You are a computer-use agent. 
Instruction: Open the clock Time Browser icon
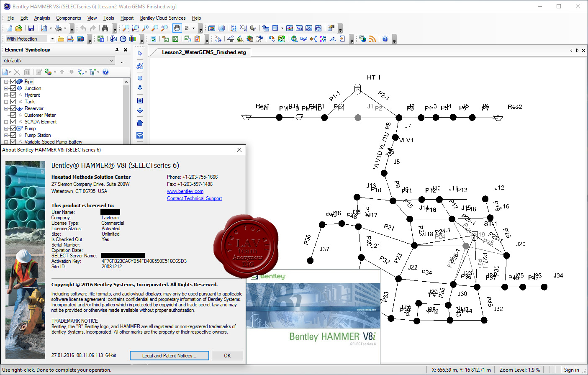pos(123,39)
